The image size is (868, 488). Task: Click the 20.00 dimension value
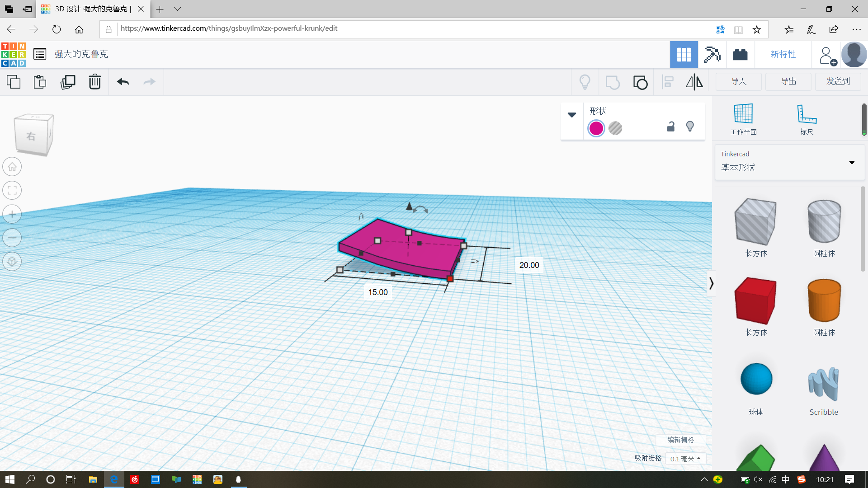coord(529,265)
